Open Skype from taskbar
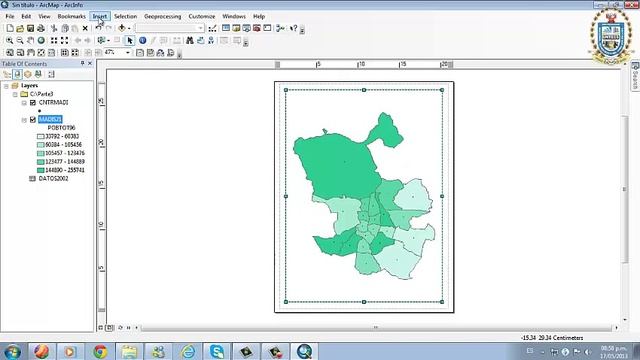Viewport: 640px width, 360px height. click(217, 351)
